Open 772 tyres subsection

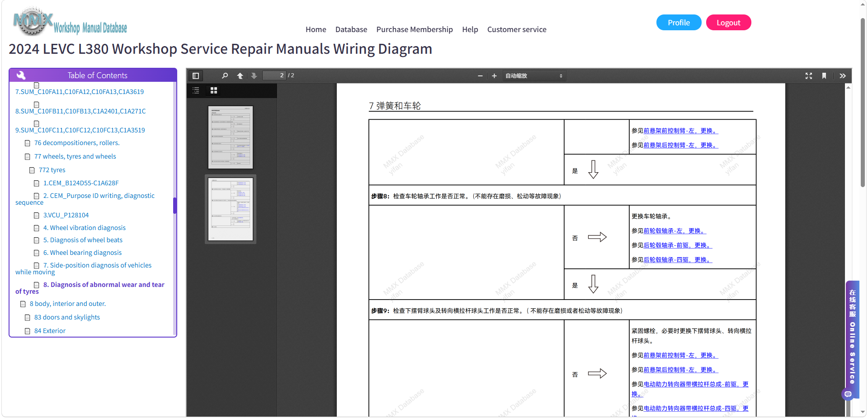[x=52, y=170]
